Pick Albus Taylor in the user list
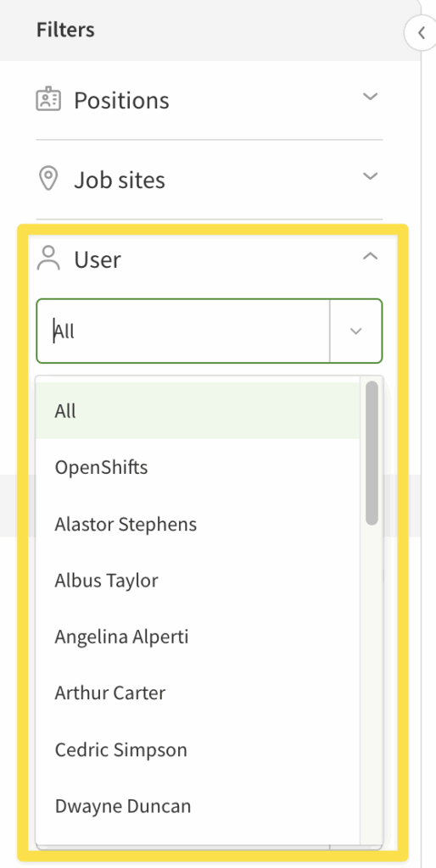Viewport: 436px width, 868px height. [x=198, y=580]
